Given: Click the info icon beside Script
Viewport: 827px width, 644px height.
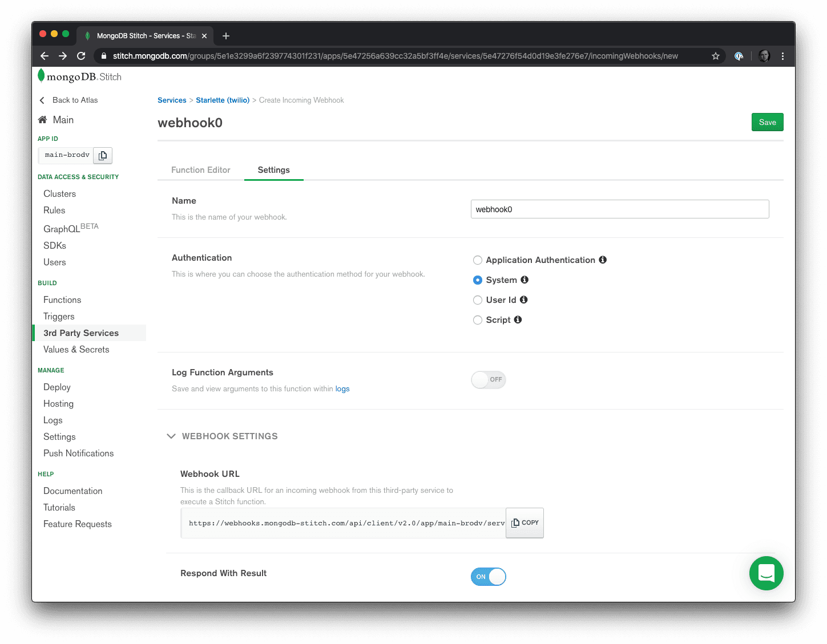Looking at the screenshot, I should pyautogui.click(x=518, y=320).
